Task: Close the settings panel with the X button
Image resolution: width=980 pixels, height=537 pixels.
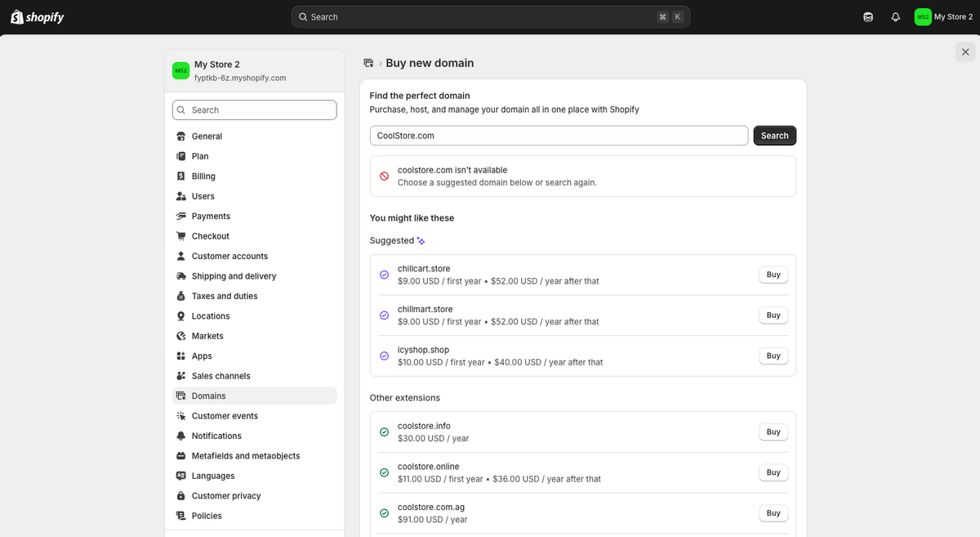Action: [965, 52]
